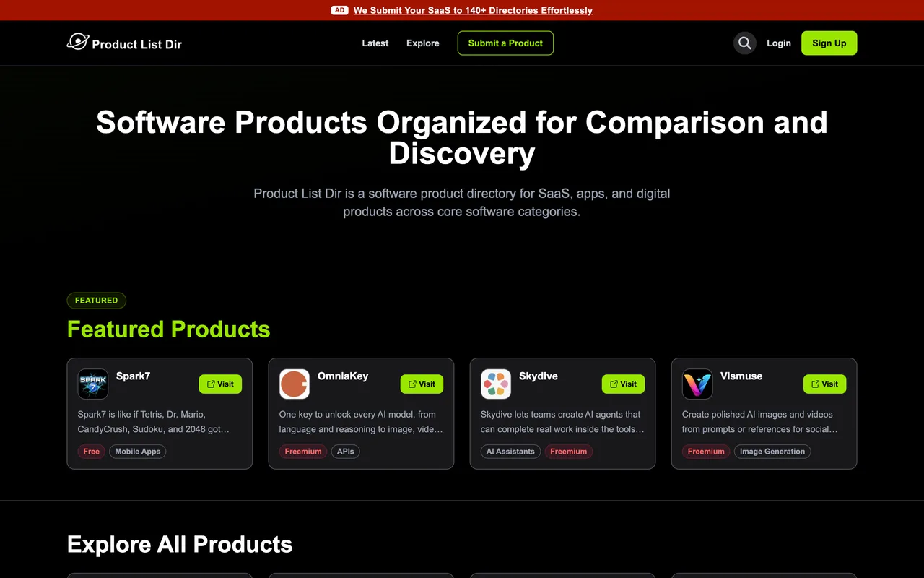This screenshot has width=924, height=578.
Task: Visit the Spark7 product site
Action: click(x=220, y=384)
